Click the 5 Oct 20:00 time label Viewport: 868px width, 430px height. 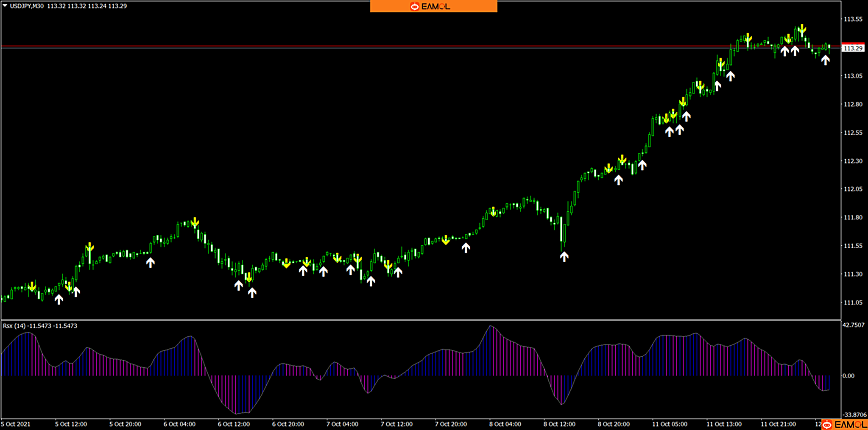(125, 424)
